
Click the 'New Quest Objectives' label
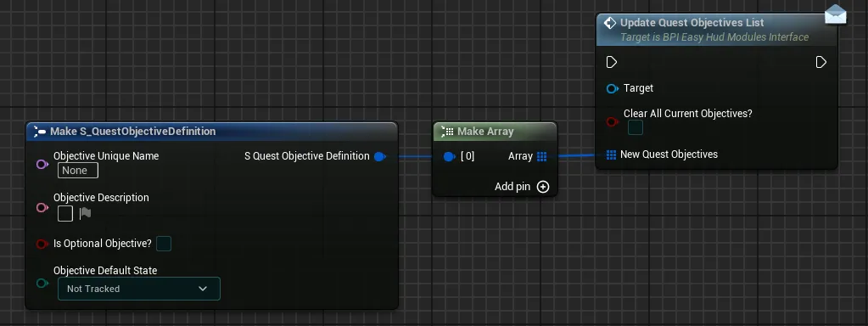669,155
